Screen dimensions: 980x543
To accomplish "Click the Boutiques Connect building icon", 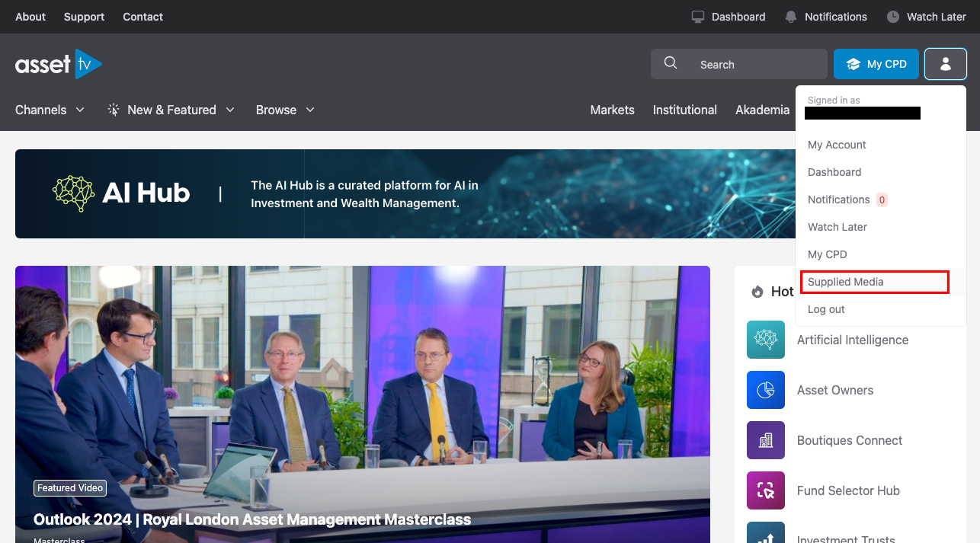I will pyautogui.click(x=766, y=440).
